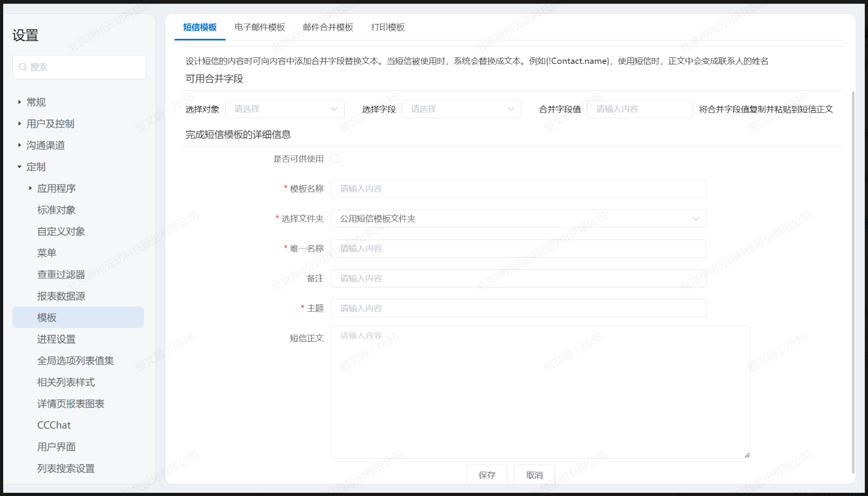Viewport: 868px width, 496px height.
Task: Open the 选择文件夹 folder dropdown
Action: coord(518,219)
